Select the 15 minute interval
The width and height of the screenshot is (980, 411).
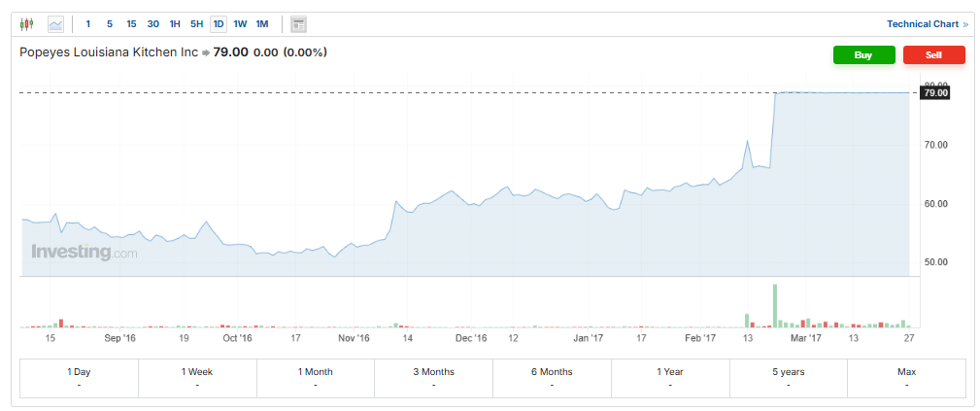pos(131,23)
